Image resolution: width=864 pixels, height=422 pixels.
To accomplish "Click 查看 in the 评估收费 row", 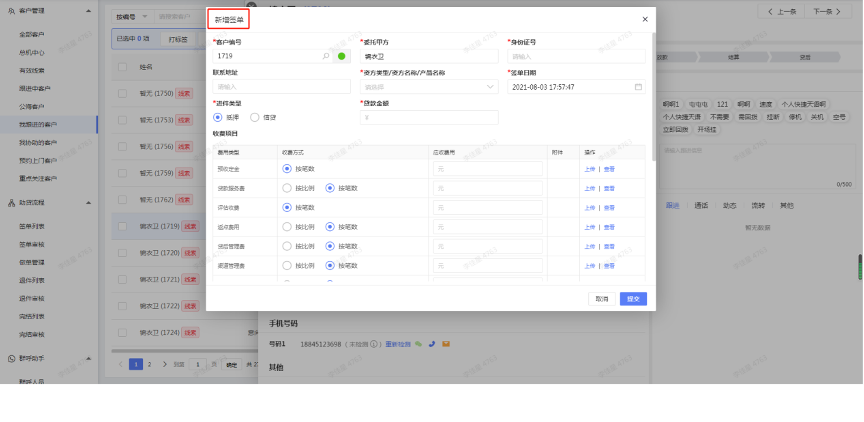I will point(609,208).
